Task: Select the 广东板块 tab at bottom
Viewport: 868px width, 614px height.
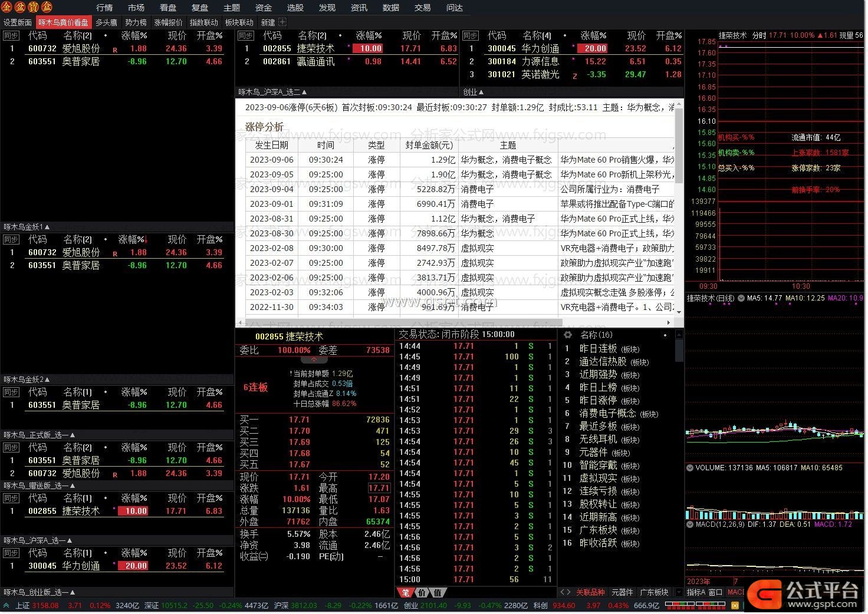Action: pos(654,592)
